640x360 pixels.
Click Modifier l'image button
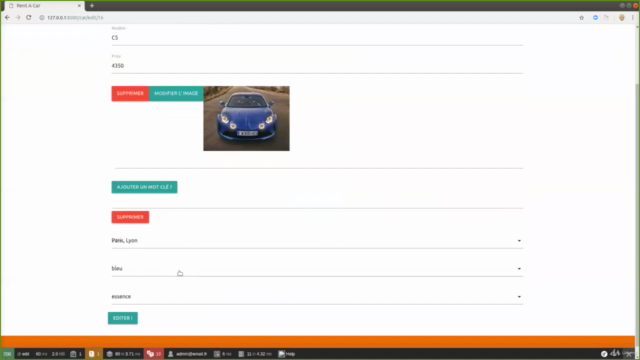(176, 93)
